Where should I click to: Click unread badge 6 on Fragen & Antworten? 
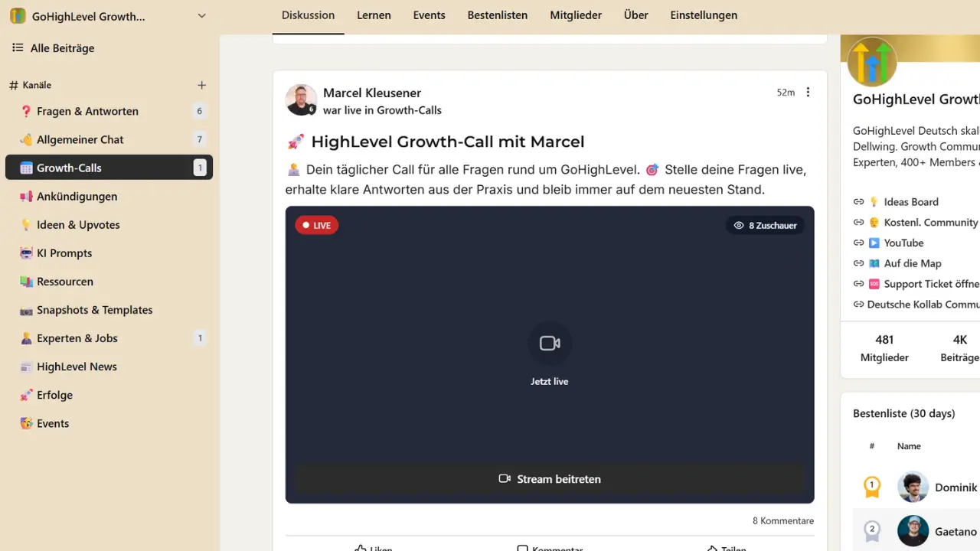click(x=200, y=111)
